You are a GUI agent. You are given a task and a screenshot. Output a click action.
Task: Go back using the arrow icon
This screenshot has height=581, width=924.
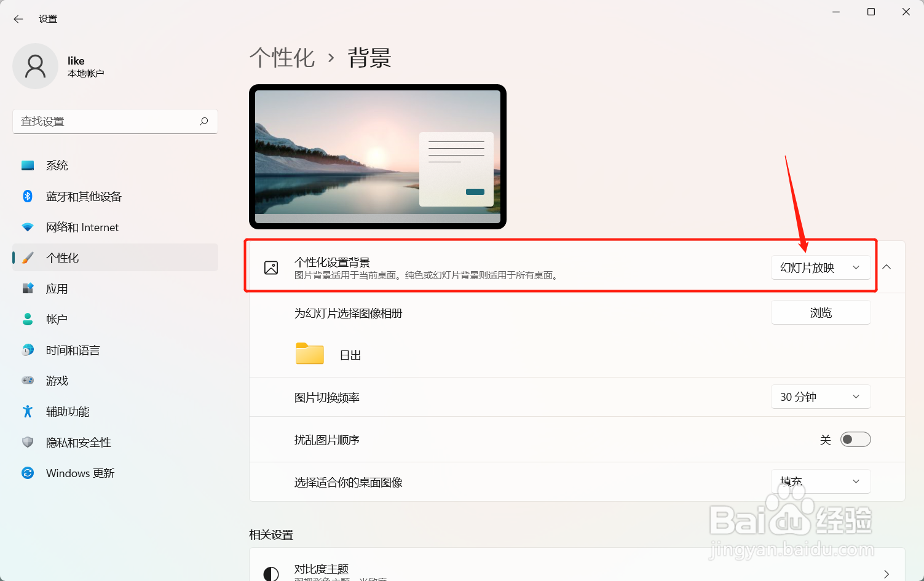(18, 19)
